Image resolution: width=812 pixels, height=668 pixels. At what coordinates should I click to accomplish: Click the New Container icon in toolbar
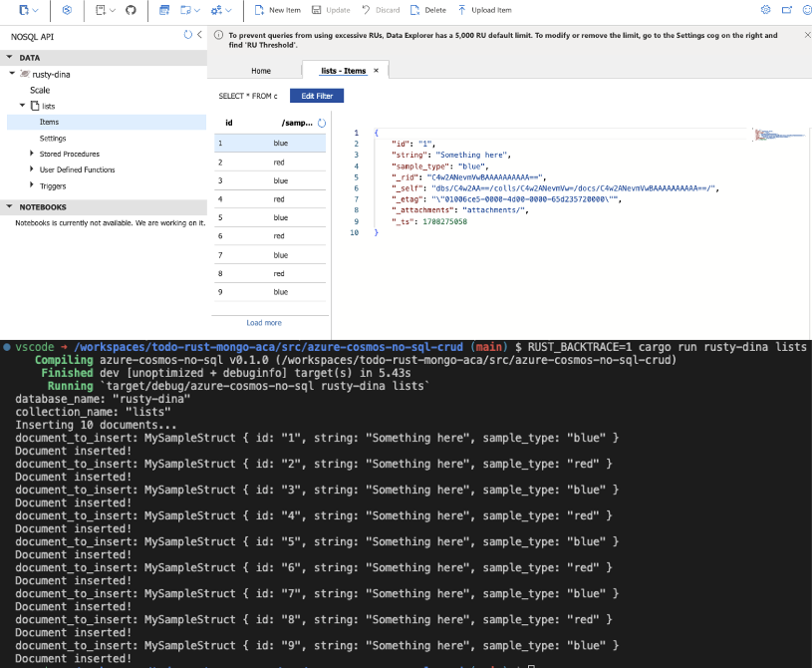[x=24, y=10]
